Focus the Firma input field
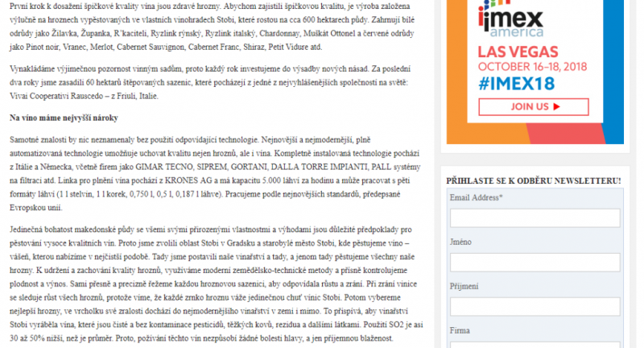 535,345
